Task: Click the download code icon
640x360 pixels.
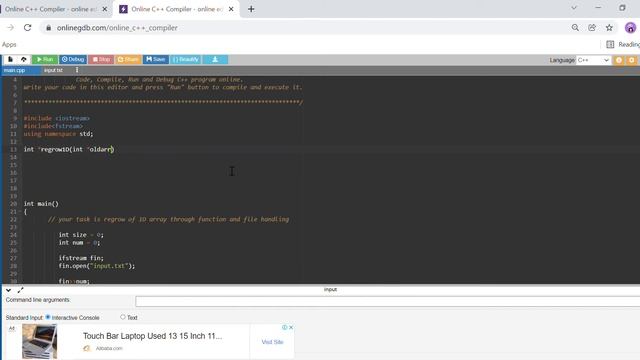Action: [x=215, y=60]
